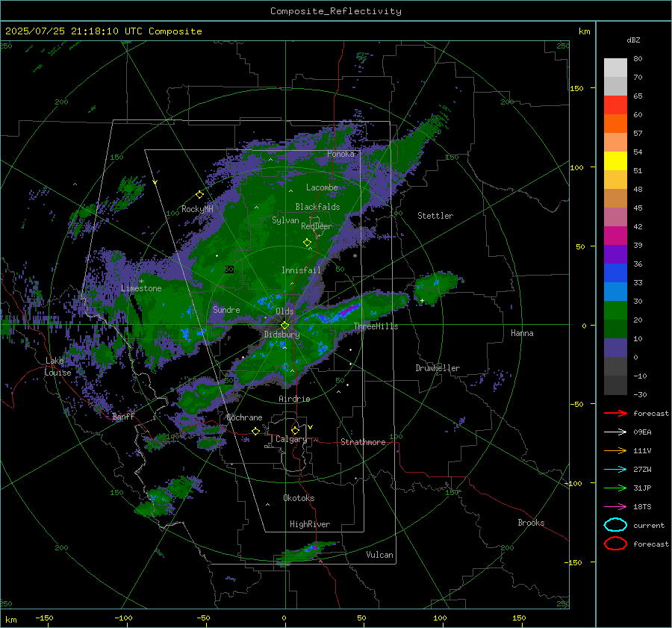Select the purple 10 dBZ color swatch
This screenshot has width=672, height=628.
615,348
